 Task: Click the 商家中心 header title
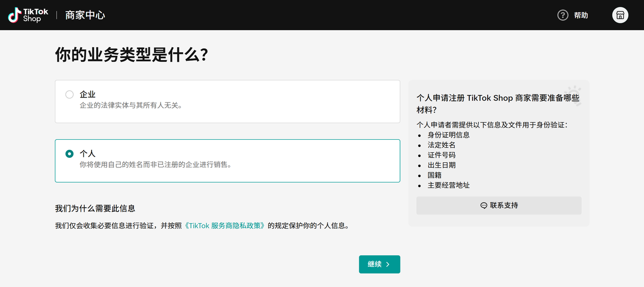click(x=85, y=15)
